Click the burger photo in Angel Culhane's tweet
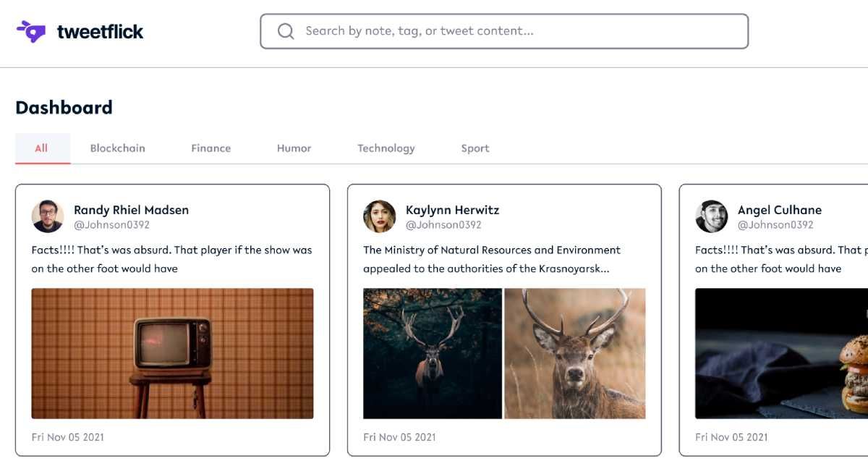The image size is (868, 461). click(x=780, y=352)
